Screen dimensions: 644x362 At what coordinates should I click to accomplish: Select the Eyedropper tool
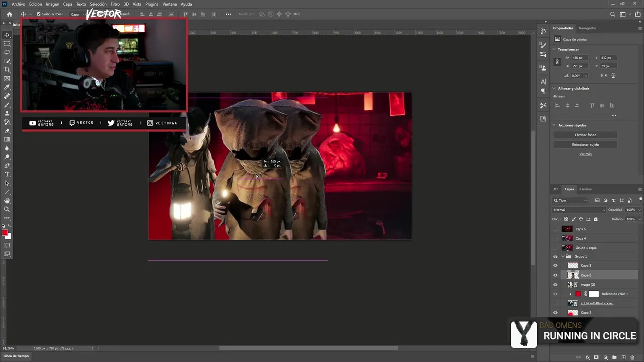[7, 87]
